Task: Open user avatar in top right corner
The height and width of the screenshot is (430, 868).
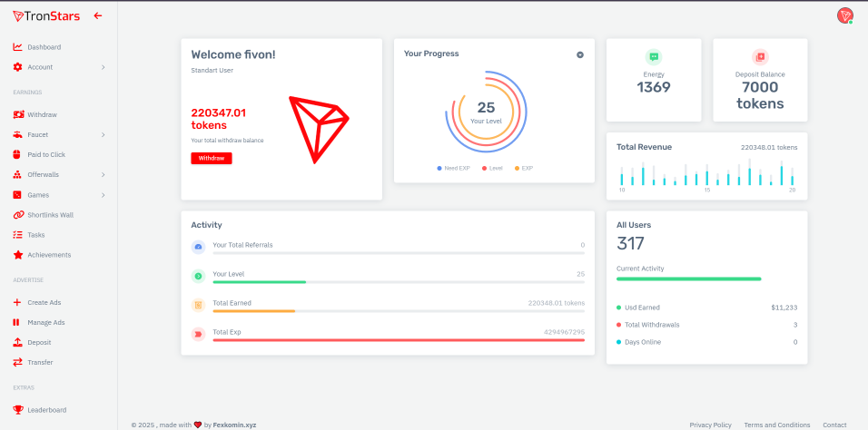Action: (844, 15)
